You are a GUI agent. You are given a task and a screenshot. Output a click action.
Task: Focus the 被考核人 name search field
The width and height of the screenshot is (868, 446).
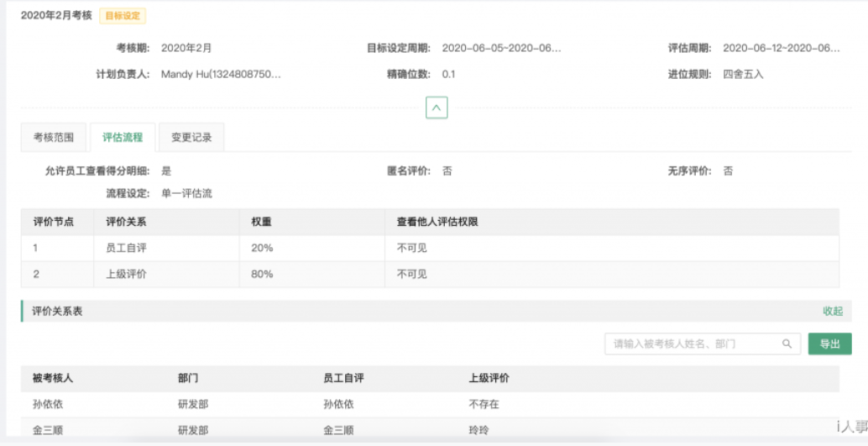point(693,344)
